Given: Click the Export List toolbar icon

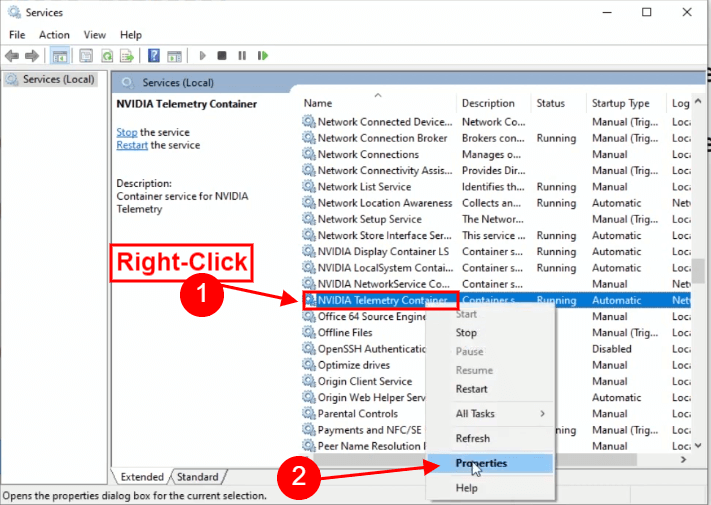Looking at the screenshot, I should tap(127, 56).
